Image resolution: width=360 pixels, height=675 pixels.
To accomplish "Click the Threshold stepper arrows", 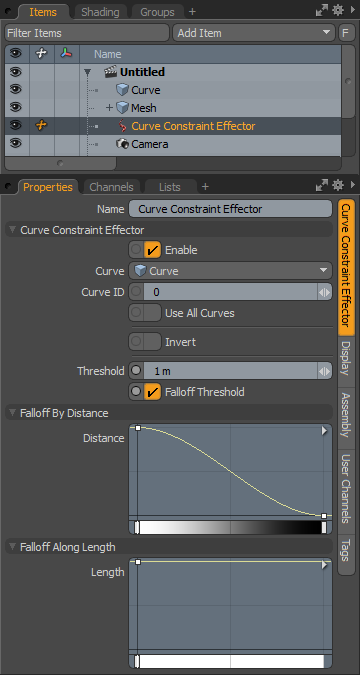I will tap(325, 371).
